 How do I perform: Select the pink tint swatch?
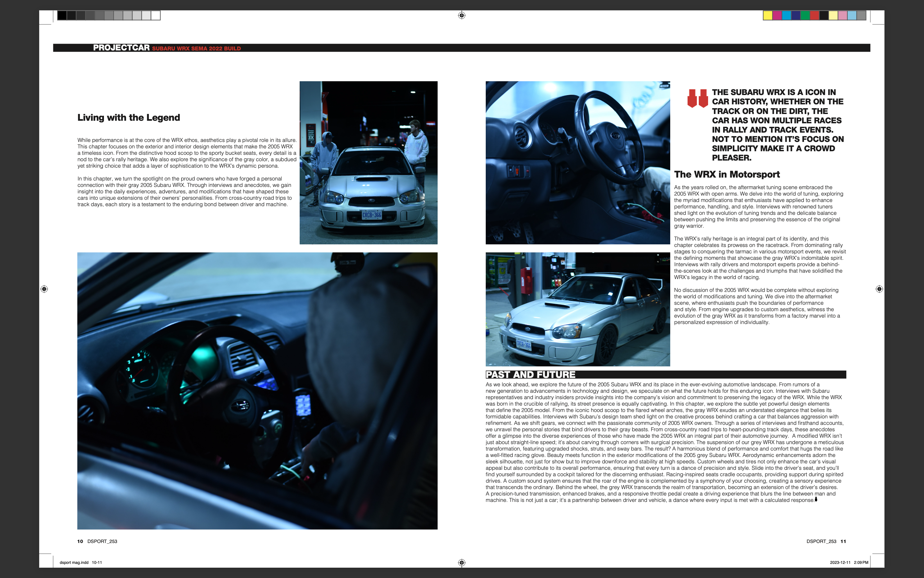[843, 16]
